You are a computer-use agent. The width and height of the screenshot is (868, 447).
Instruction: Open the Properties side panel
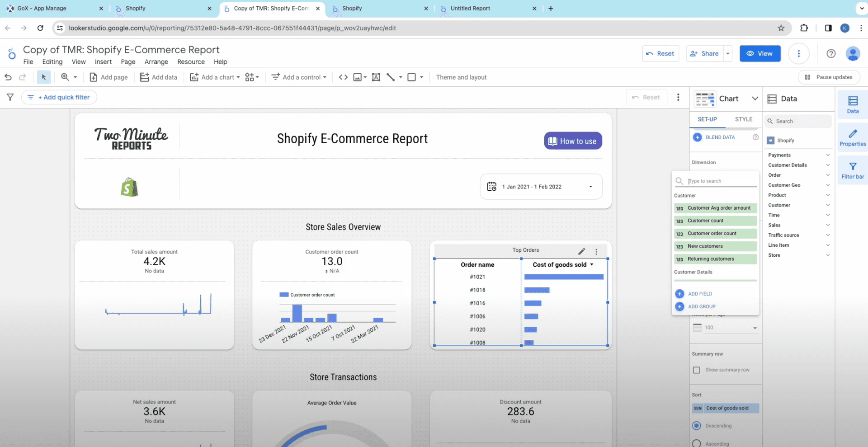point(852,138)
